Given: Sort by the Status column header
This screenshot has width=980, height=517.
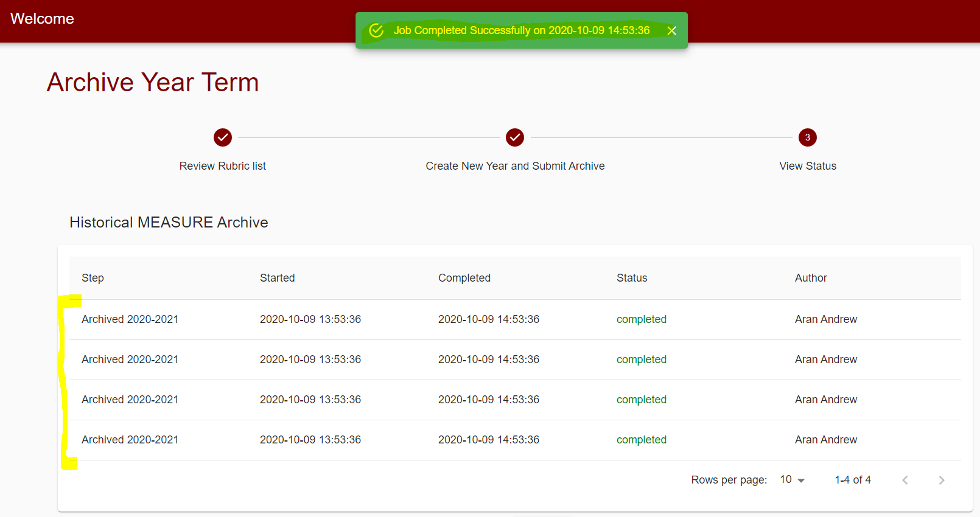Looking at the screenshot, I should [632, 278].
